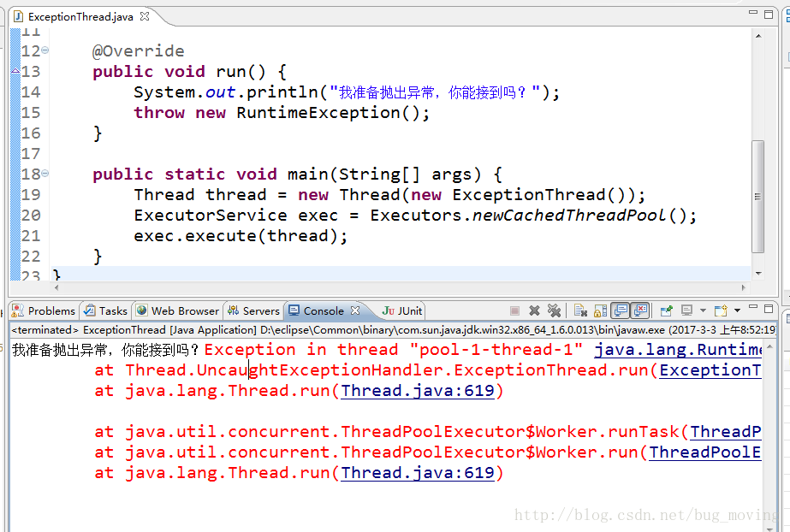Image resolution: width=790 pixels, height=532 pixels.
Task: Click the terminated ExceptionThread launch description
Action: click(393, 330)
